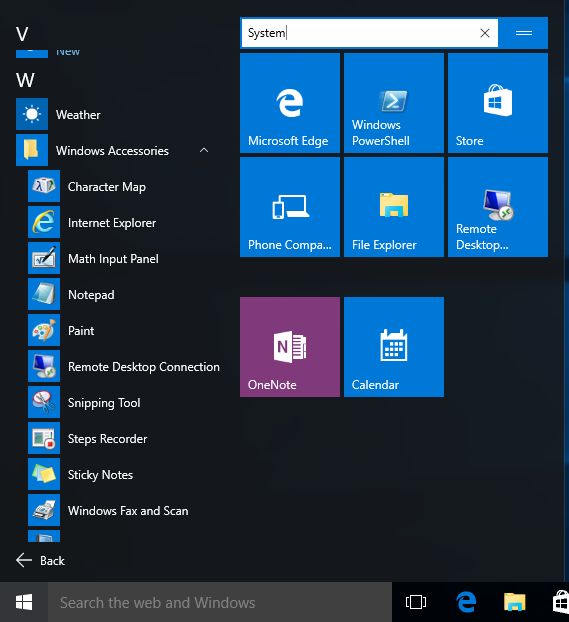The width and height of the screenshot is (569, 622).
Task: Click the letter V section header
Action: pyautogui.click(x=22, y=34)
